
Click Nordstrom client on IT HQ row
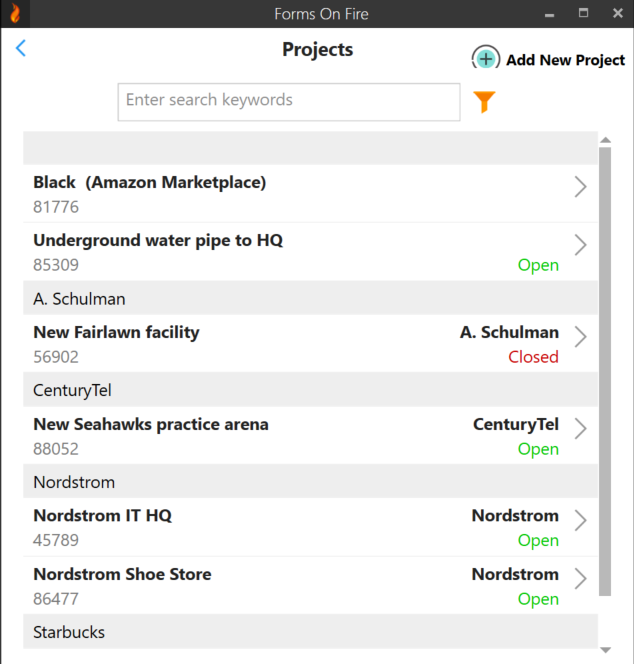click(x=515, y=516)
